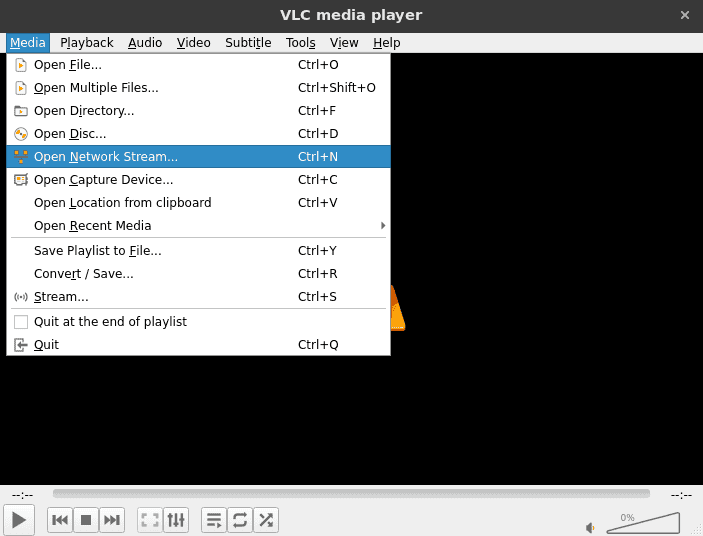This screenshot has height=536, width=703.
Task: Open the View menu
Action: click(344, 43)
